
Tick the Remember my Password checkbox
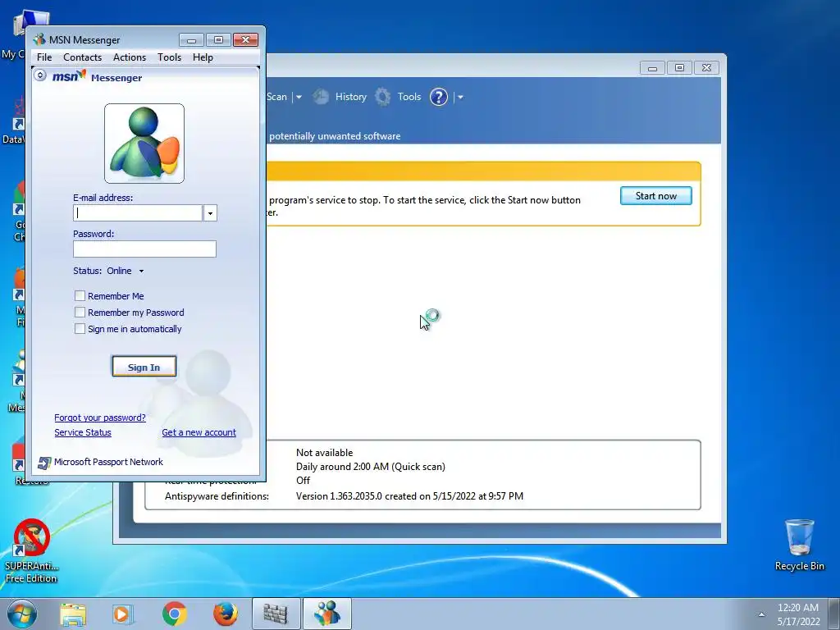(x=80, y=313)
